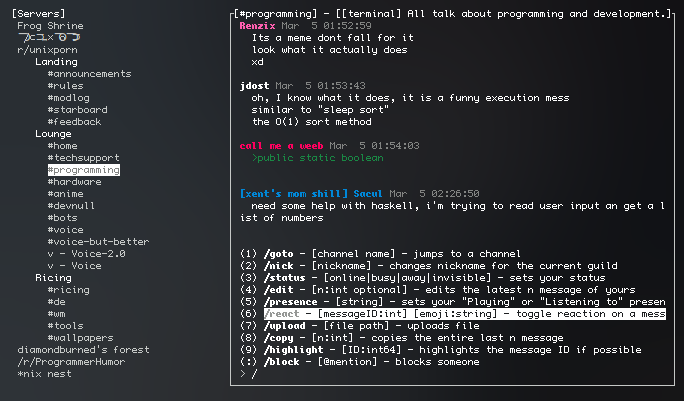
Task: Open the #hardware channel
Action: click(x=74, y=182)
